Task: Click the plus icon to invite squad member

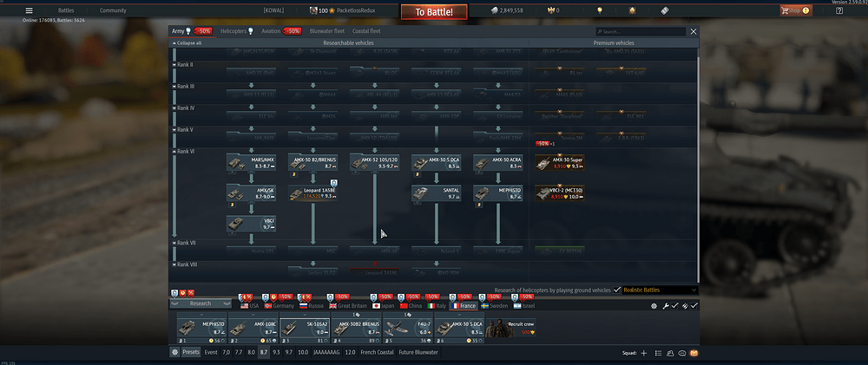Action: tap(643, 353)
